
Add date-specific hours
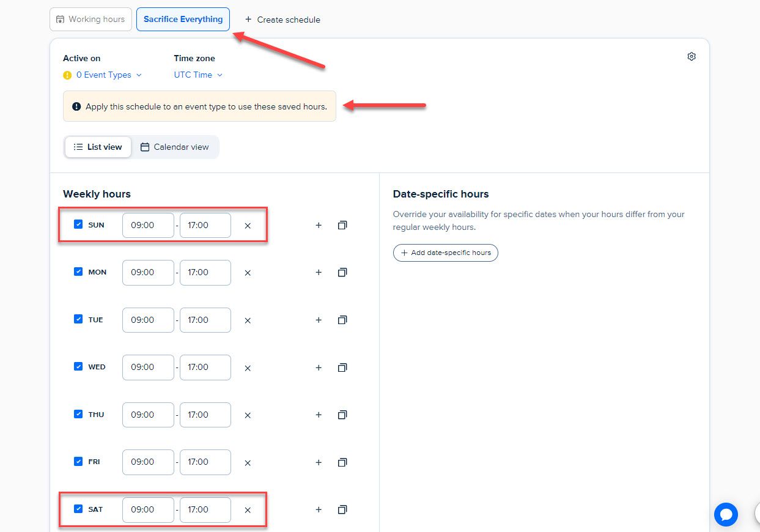coord(446,253)
